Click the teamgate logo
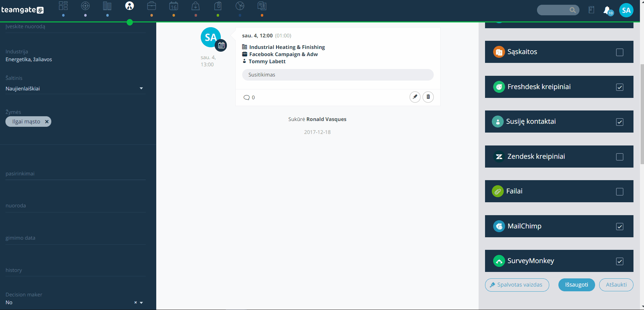Screen dimensions: 644x310 pos(22,10)
